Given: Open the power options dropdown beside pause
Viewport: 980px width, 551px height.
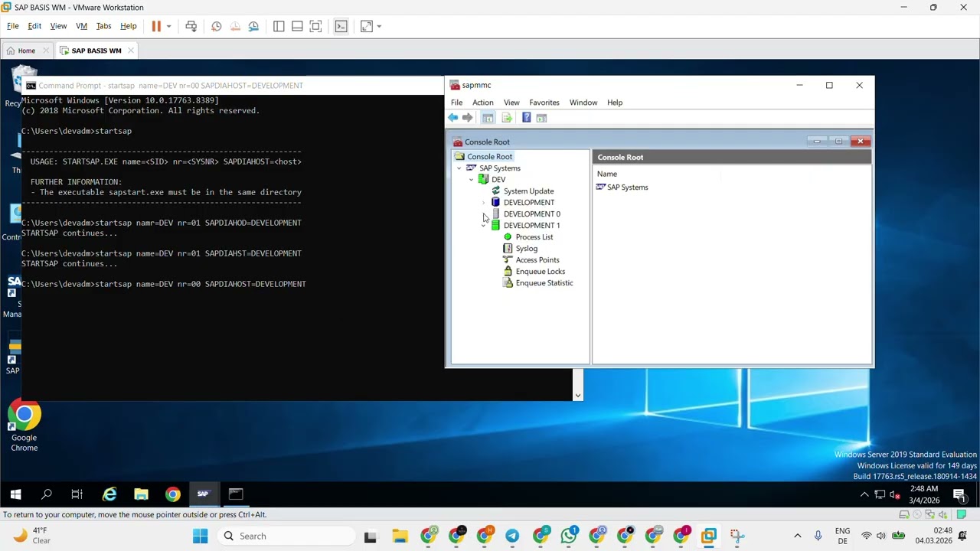Looking at the screenshot, I should [x=168, y=26].
